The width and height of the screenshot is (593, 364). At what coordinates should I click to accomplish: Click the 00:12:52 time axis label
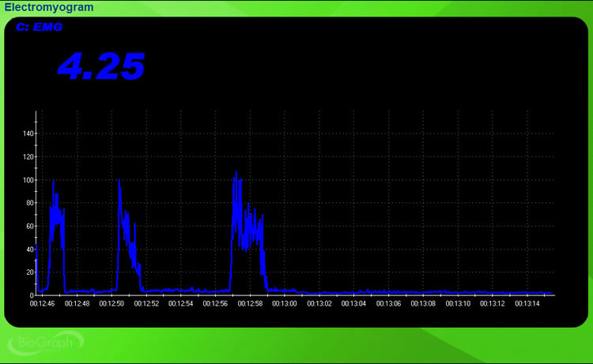tap(146, 303)
